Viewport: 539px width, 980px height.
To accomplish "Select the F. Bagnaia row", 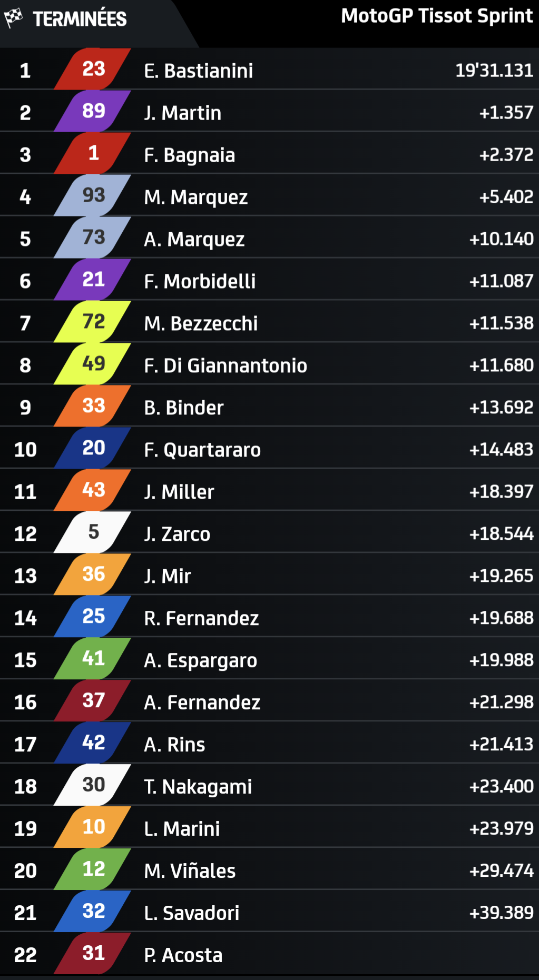I will [190, 155].
